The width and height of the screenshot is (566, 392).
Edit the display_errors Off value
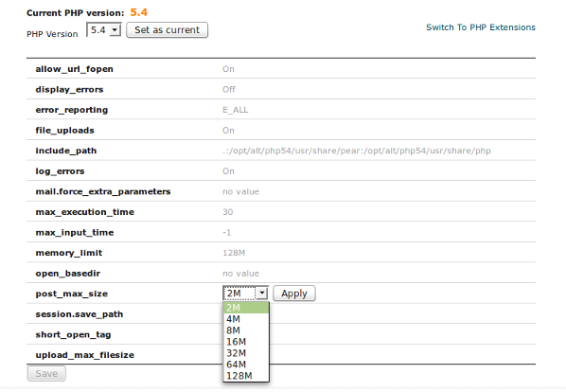click(x=229, y=90)
